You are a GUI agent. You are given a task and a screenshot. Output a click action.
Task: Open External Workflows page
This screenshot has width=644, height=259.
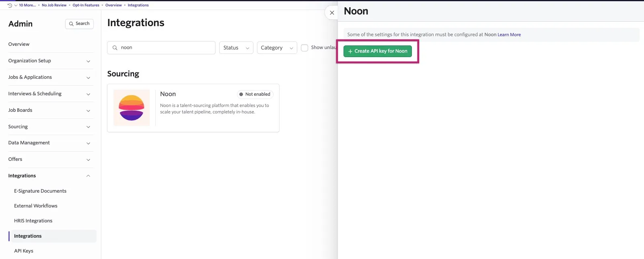point(36,206)
